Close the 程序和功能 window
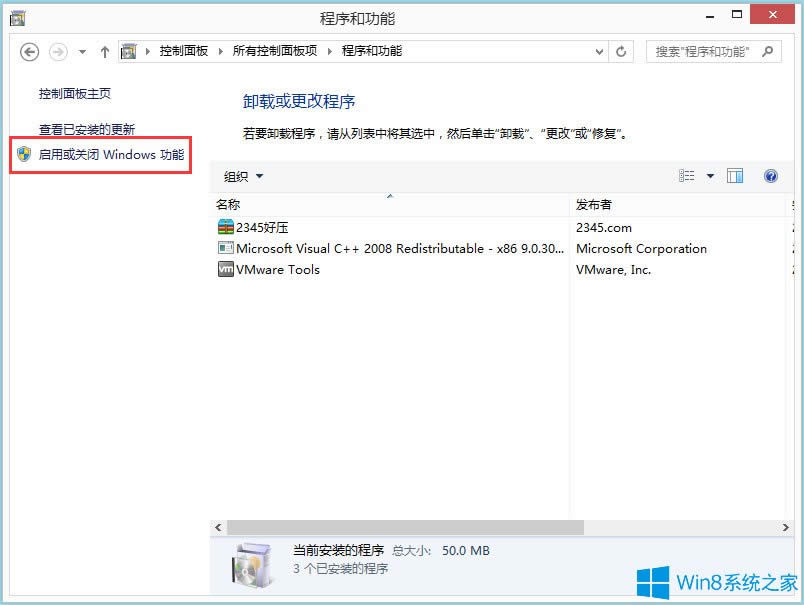This screenshot has height=605, width=804. (x=772, y=14)
